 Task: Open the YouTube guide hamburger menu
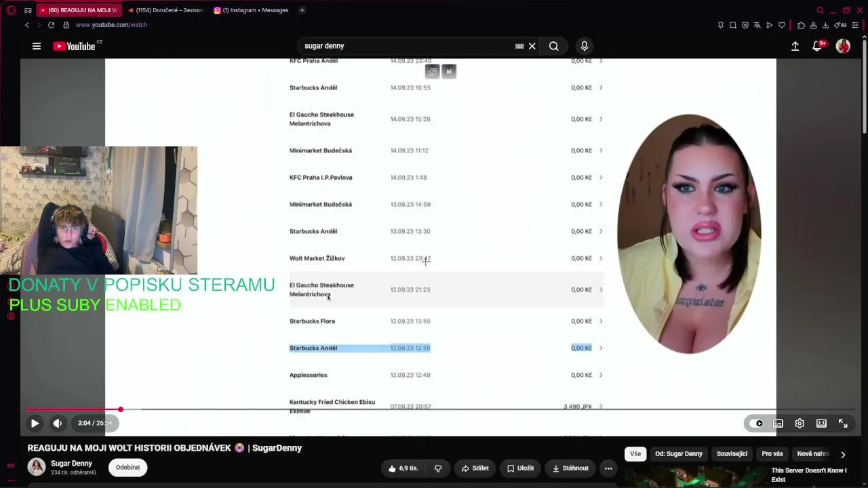37,46
